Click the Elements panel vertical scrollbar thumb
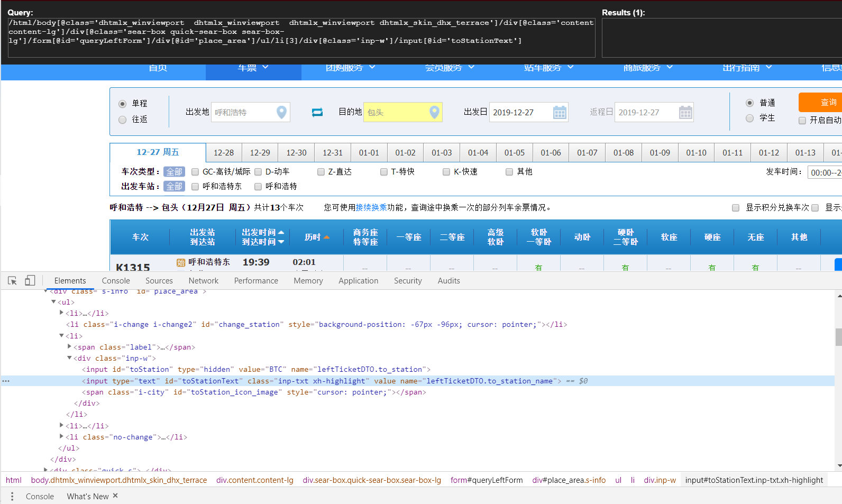The height and width of the screenshot is (504, 842). [x=838, y=337]
